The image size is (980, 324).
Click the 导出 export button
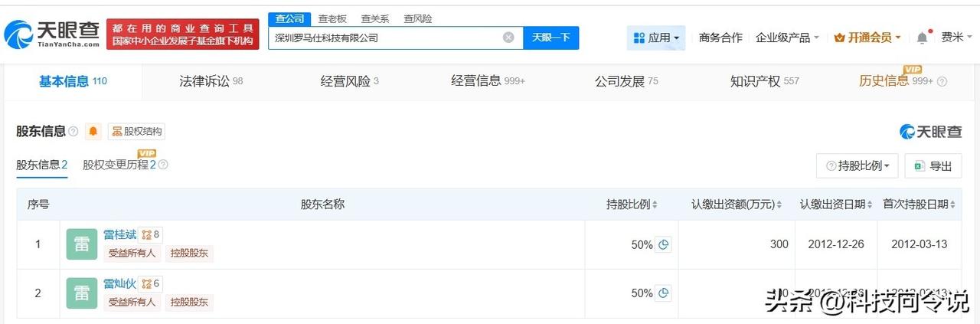pos(933,165)
